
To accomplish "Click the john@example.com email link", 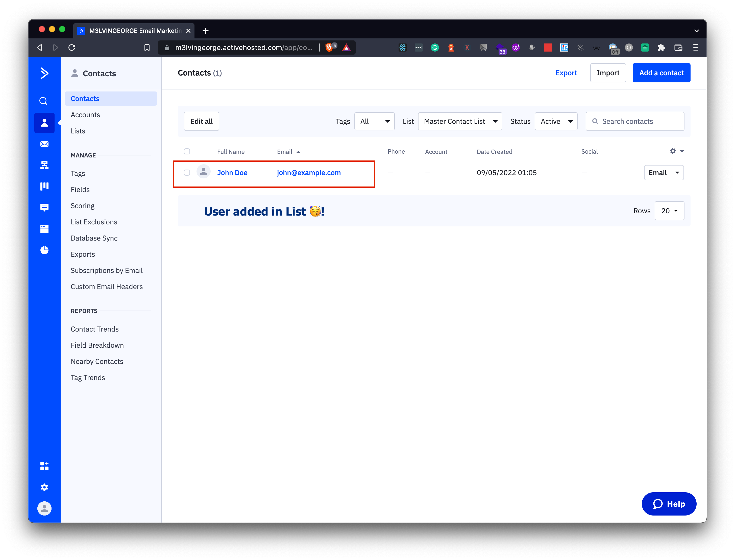I will pos(309,172).
